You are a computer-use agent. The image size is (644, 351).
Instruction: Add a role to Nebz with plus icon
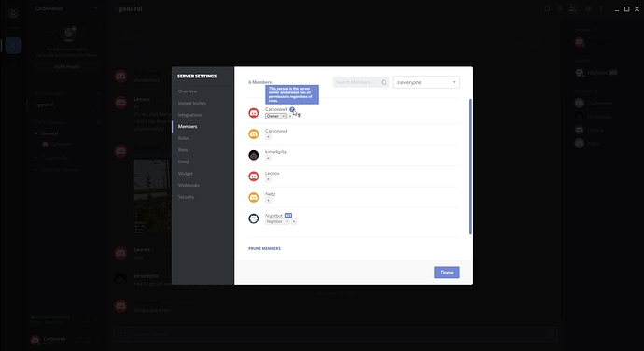coord(268,201)
